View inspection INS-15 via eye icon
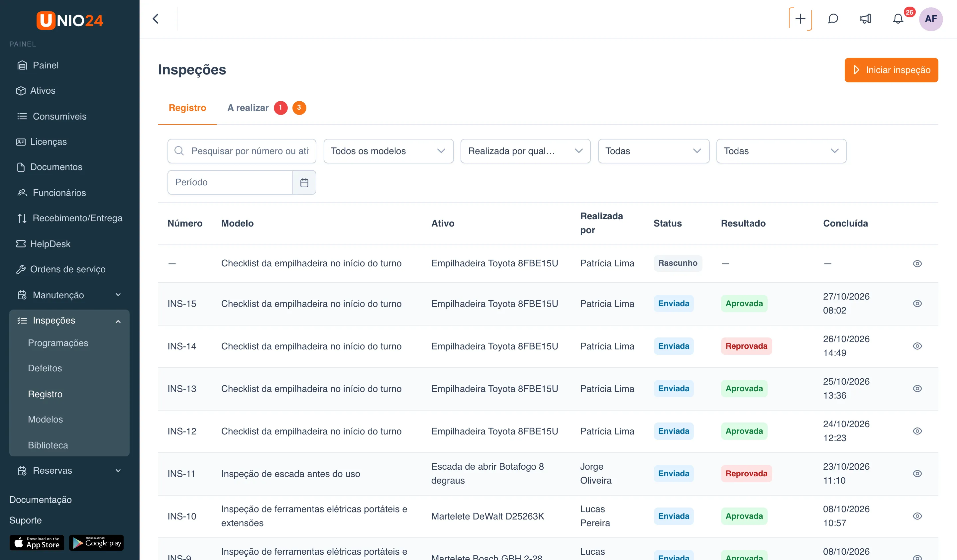The width and height of the screenshot is (957, 560). [917, 303]
